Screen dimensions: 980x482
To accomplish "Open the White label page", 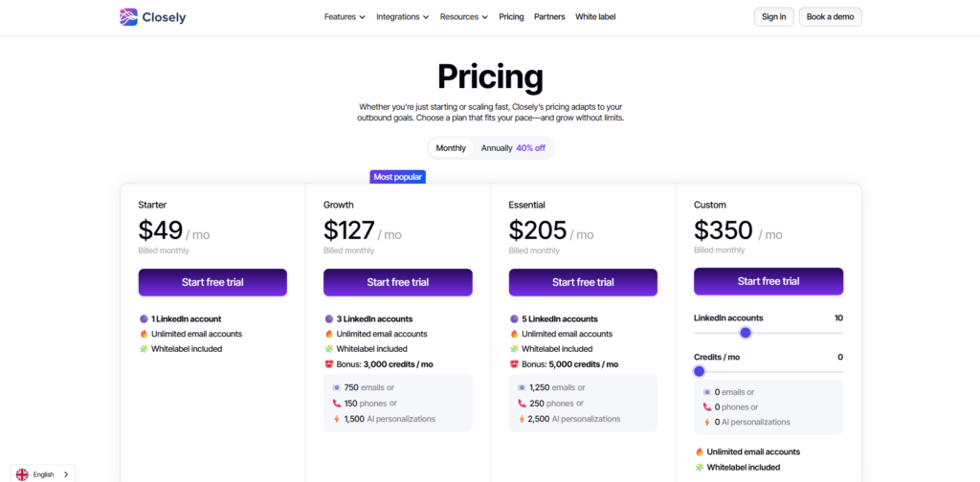I will pyautogui.click(x=595, y=16).
